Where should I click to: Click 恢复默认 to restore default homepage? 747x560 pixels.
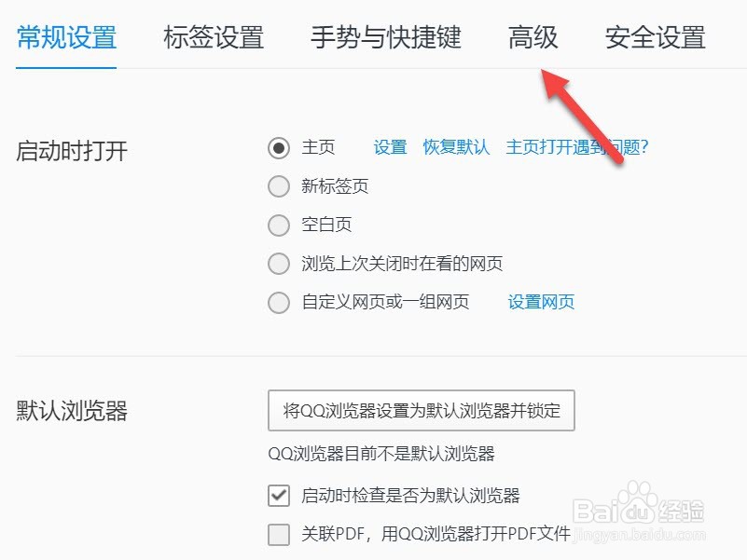point(454,147)
